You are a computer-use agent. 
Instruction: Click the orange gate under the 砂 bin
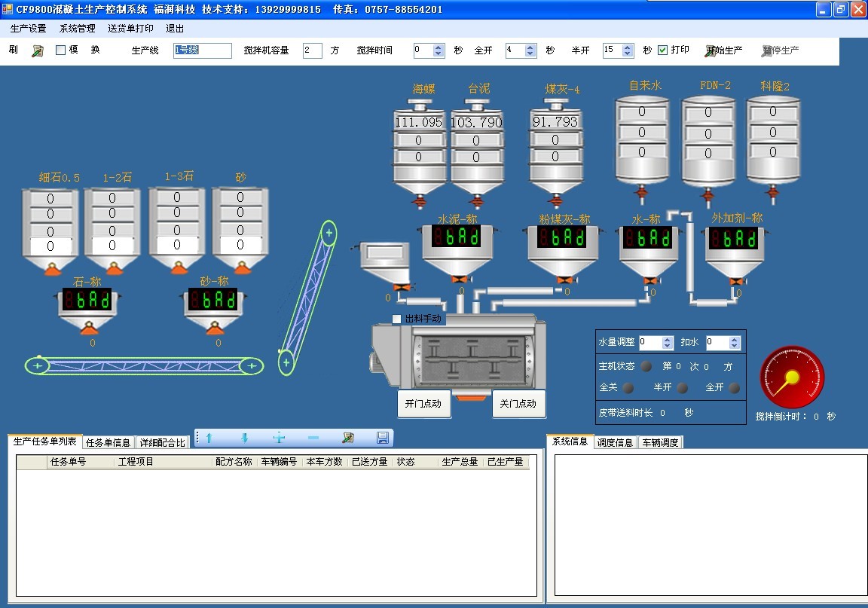click(x=242, y=268)
